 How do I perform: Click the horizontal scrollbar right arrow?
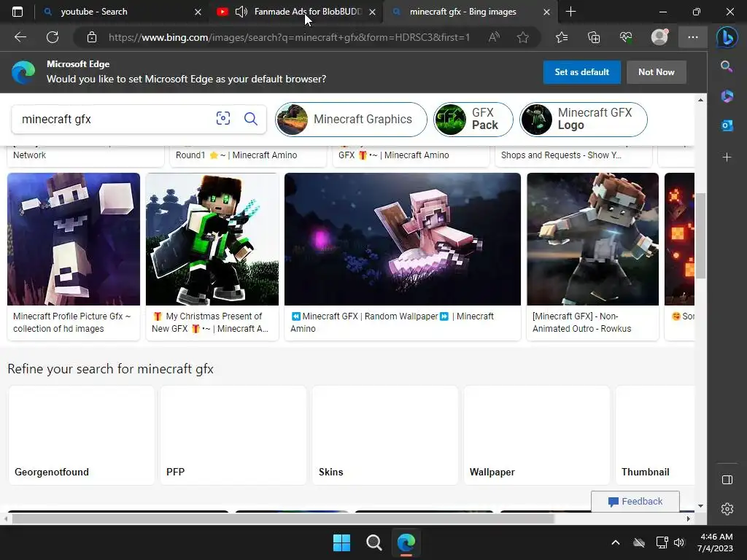tap(689, 518)
